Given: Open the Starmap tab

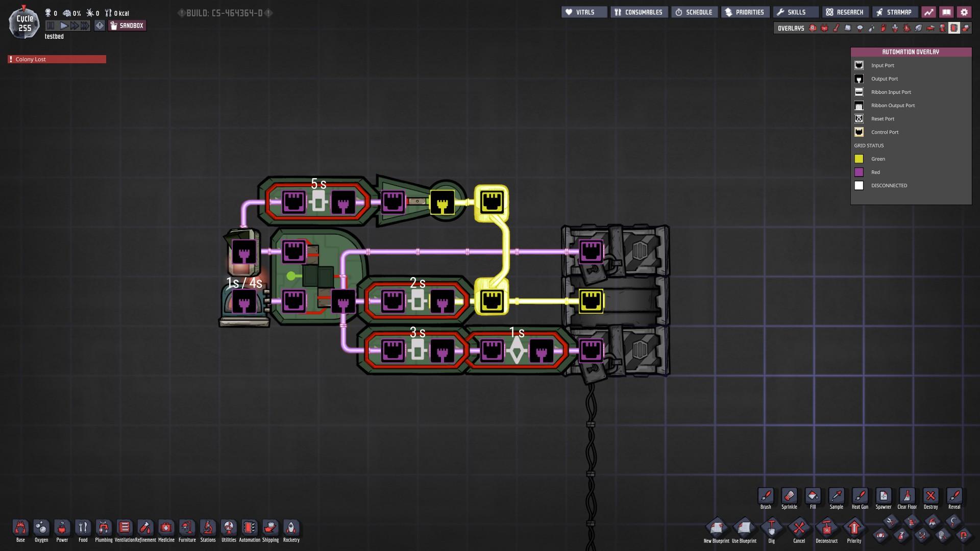Looking at the screenshot, I should pyautogui.click(x=894, y=12).
